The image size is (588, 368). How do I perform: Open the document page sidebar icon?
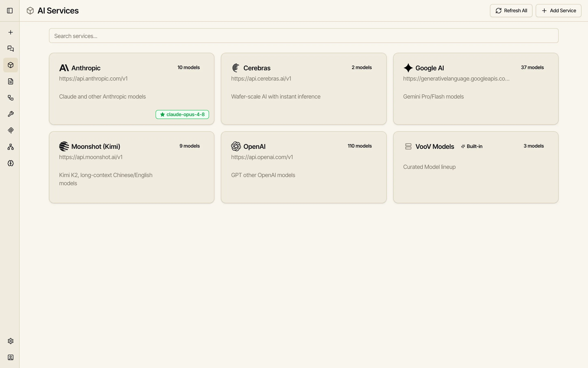tap(10, 81)
